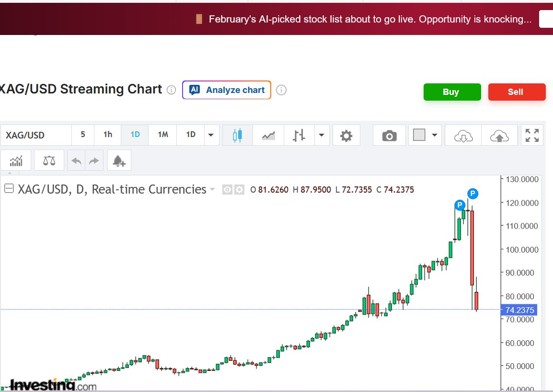553x392 pixels.
Task: Toggle series visibility eye icon in legend
Action: (x=227, y=190)
